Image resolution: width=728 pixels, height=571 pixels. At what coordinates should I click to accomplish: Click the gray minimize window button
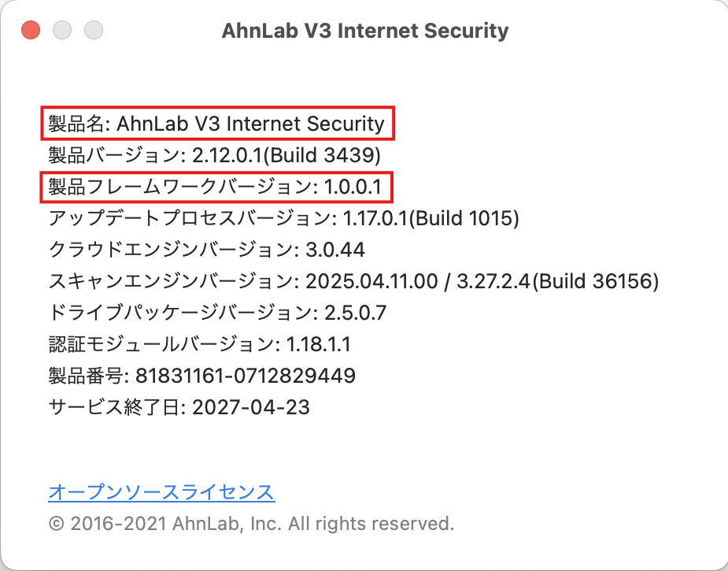coord(62,30)
